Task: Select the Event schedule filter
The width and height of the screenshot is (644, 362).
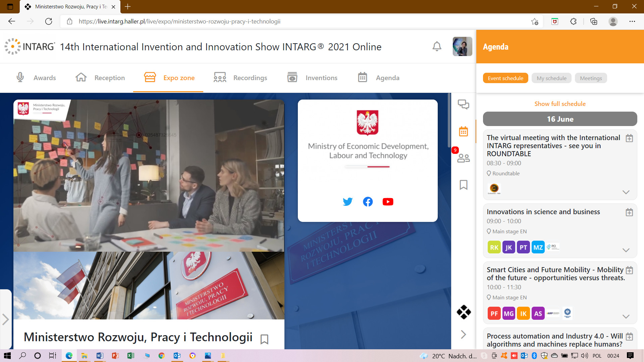Action: coord(505,78)
